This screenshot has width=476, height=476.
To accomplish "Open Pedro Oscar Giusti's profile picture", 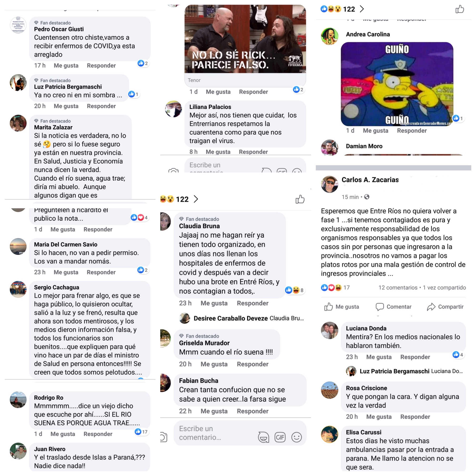I will 18,25.
